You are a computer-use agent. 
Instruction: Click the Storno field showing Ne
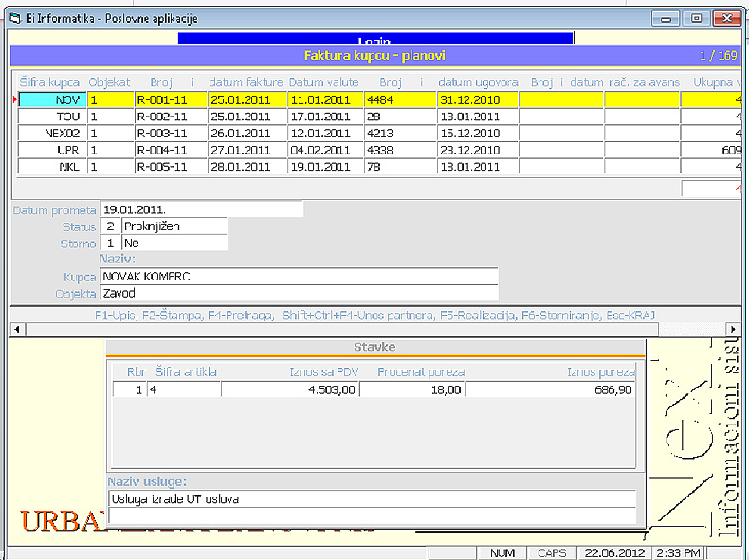(x=174, y=244)
